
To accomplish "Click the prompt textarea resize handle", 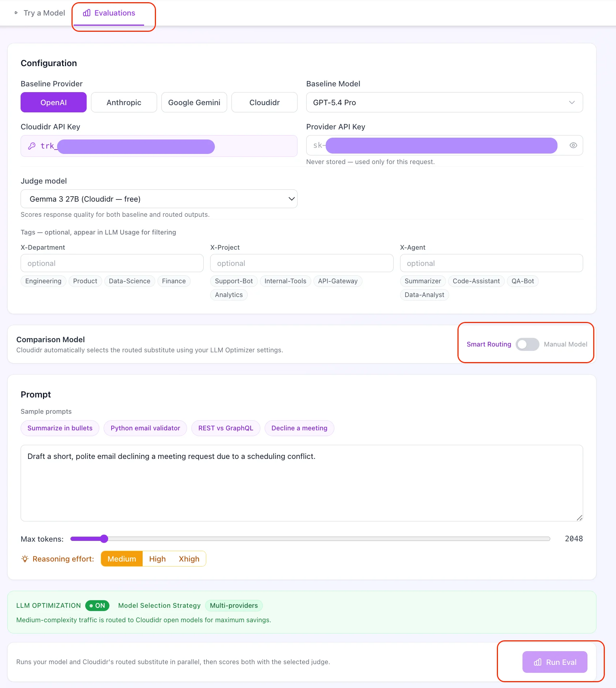I will [x=579, y=518].
